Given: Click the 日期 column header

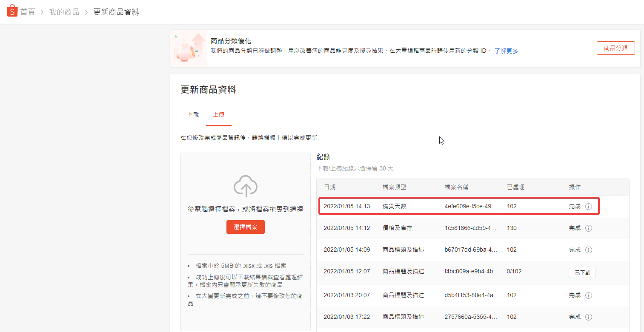Looking at the screenshot, I should tap(329, 187).
